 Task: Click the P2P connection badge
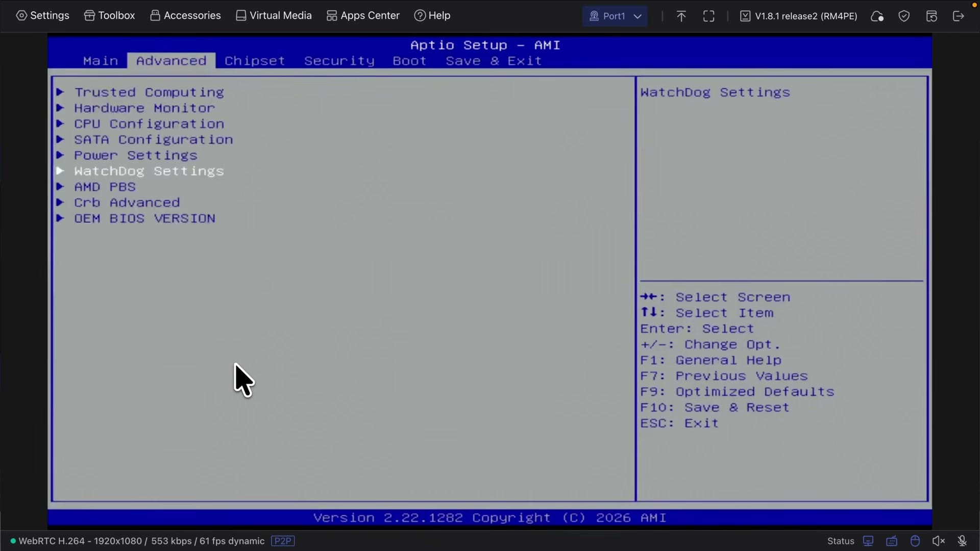[283, 541]
